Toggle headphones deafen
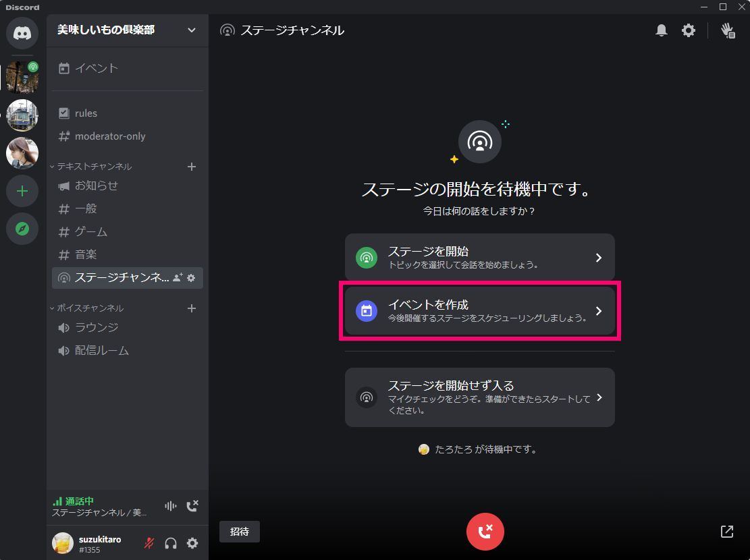The width and height of the screenshot is (750, 560). pos(171,543)
